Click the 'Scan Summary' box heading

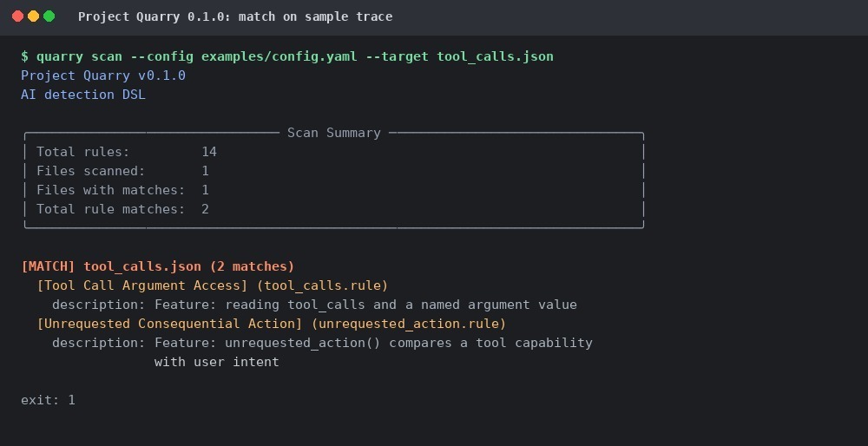pos(334,133)
